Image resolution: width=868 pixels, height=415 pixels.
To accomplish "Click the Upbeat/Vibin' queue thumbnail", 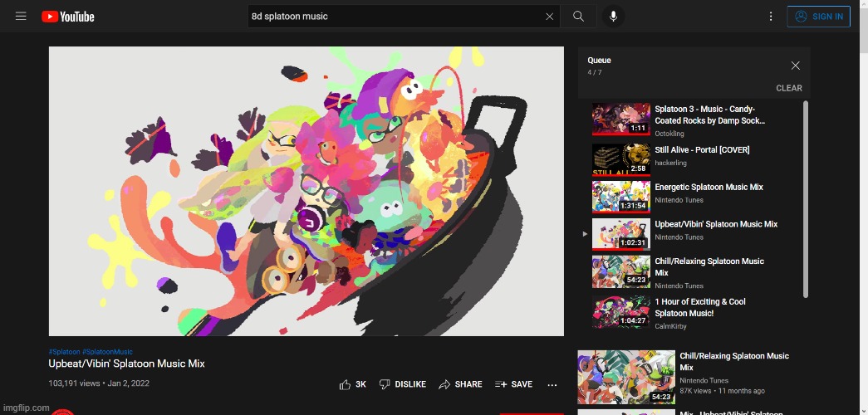I will 621,234.
